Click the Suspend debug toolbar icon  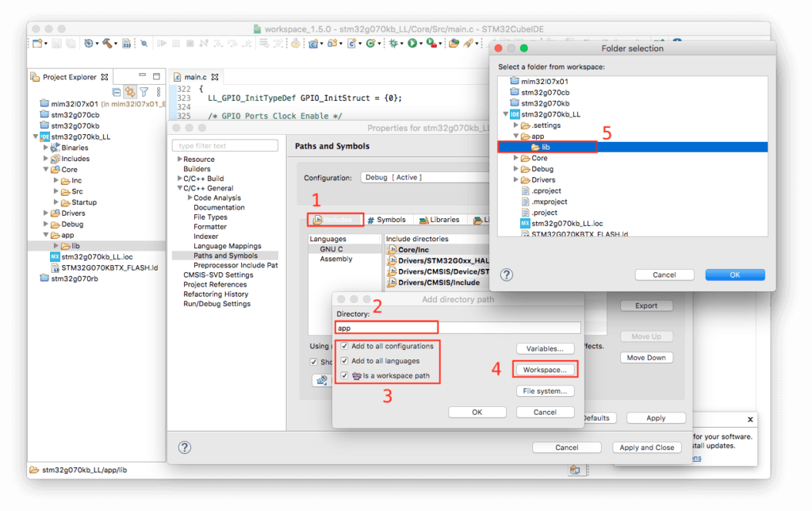[x=176, y=44]
